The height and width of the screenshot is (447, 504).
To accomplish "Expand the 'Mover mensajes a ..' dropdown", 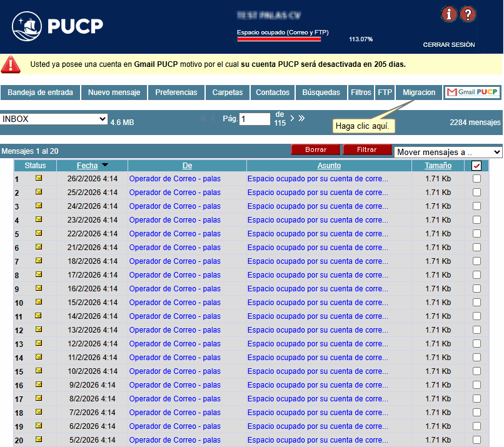I will point(448,152).
